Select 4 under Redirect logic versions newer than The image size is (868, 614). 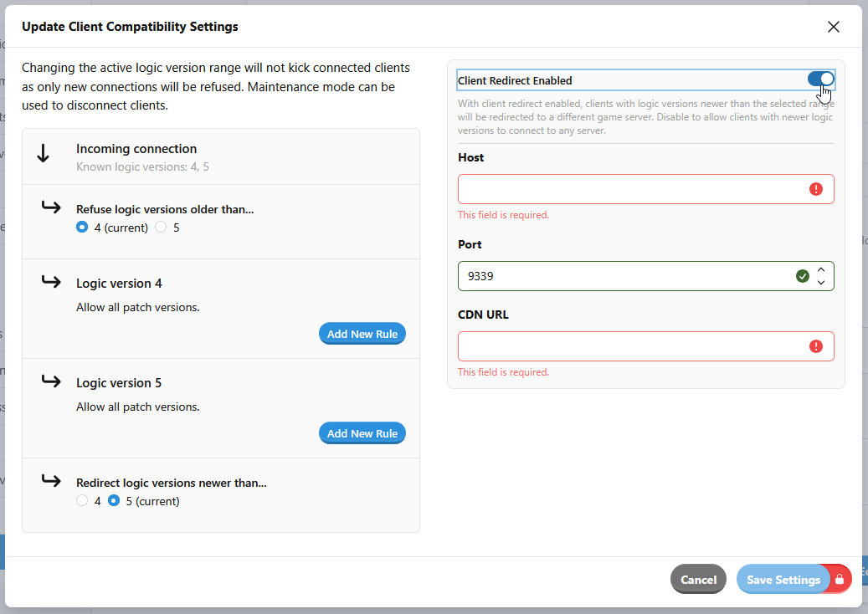82,501
